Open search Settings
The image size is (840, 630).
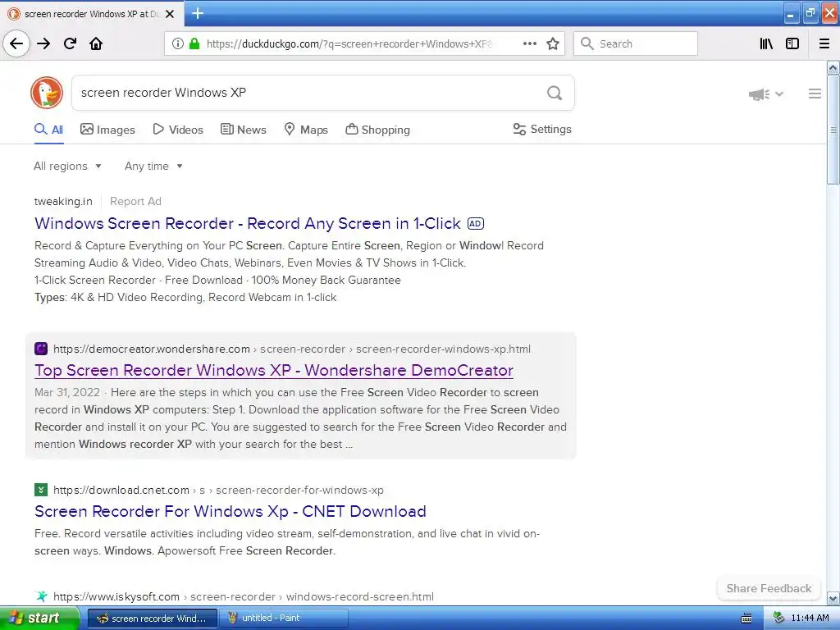click(x=542, y=129)
